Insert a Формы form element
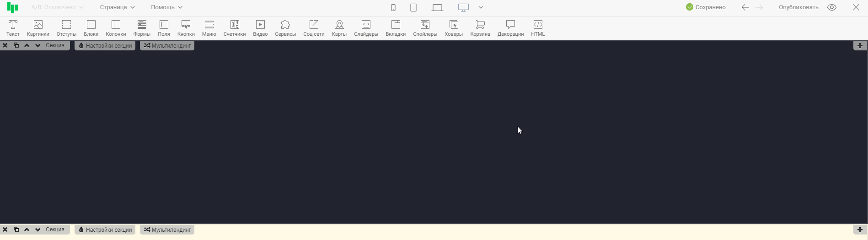The height and width of the screenshot is (240, 868). (142, 28)
